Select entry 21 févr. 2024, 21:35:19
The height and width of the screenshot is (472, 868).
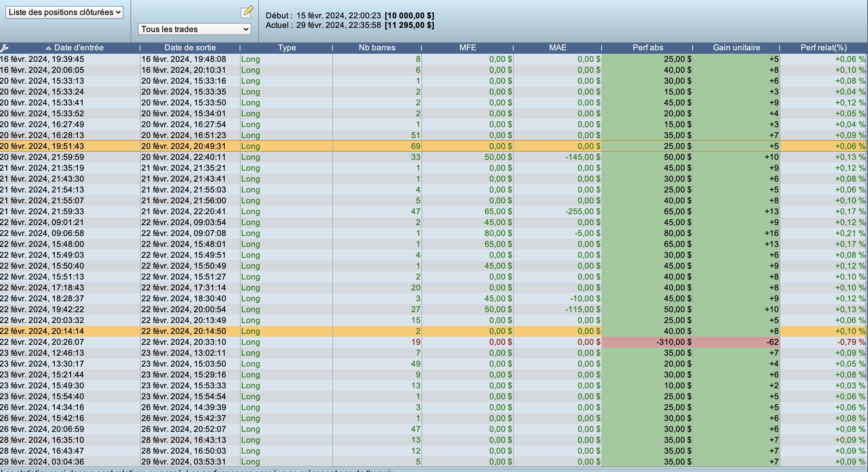42,168
